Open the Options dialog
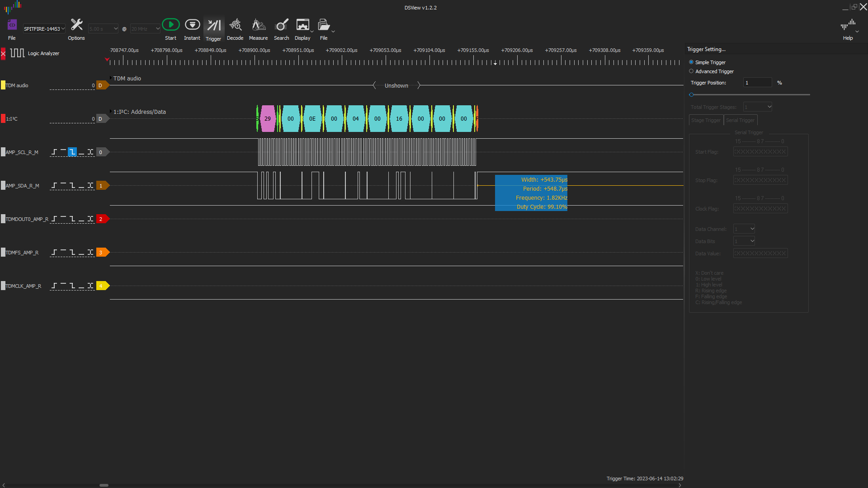The width and height of the screenshot is (868, 488). coord(76,25)
